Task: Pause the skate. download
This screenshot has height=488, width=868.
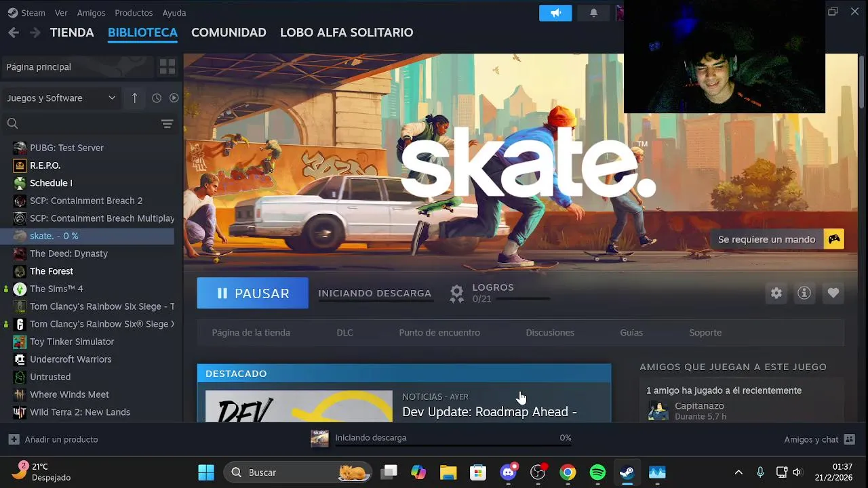Action: [x=252, y=293]
